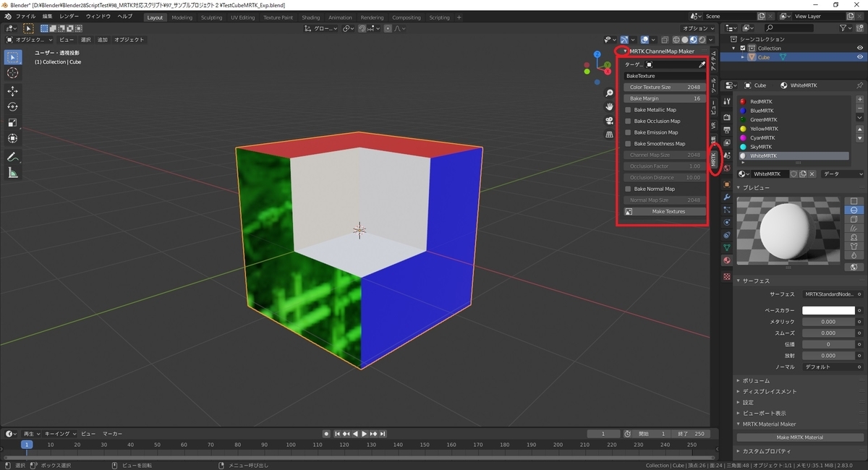Adjust the Color Texture Size field
The width and height of the screenshot is (868, 470).
click(x=664, y=87)
